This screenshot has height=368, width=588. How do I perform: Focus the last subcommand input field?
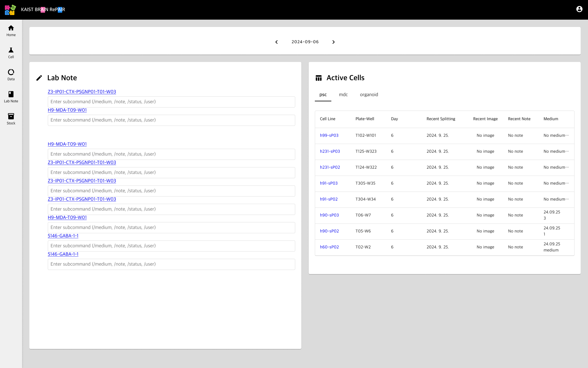tap(171, 264)
